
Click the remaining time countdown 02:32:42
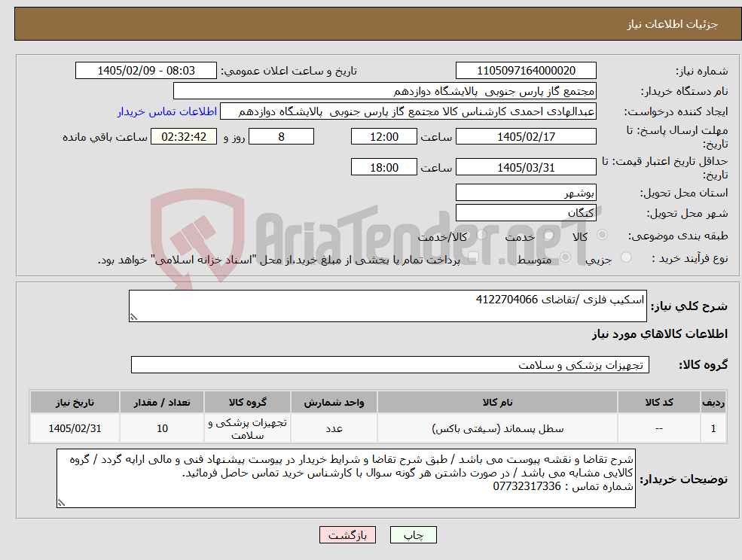point(184,137)
